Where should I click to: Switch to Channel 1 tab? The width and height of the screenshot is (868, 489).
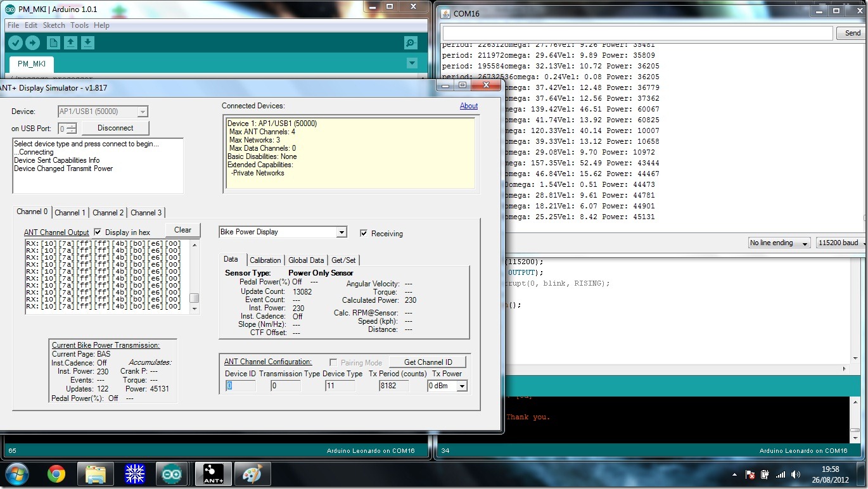[70, 213]
